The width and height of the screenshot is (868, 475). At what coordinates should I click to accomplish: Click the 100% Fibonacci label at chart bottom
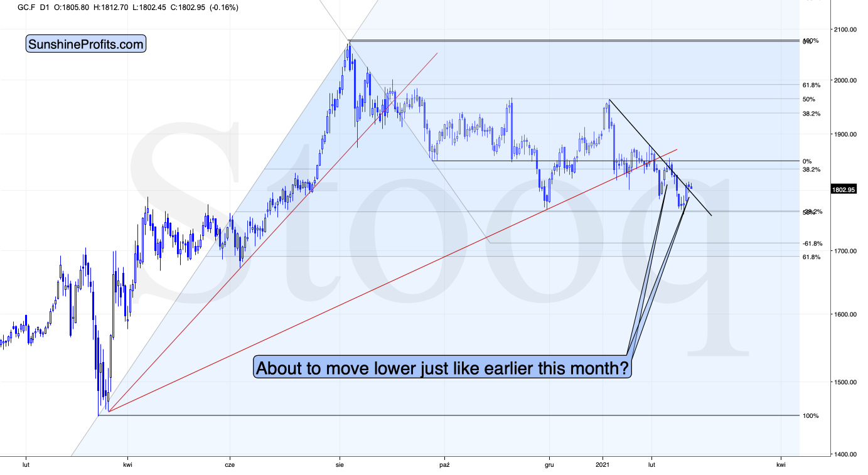(x=810, y=416)
